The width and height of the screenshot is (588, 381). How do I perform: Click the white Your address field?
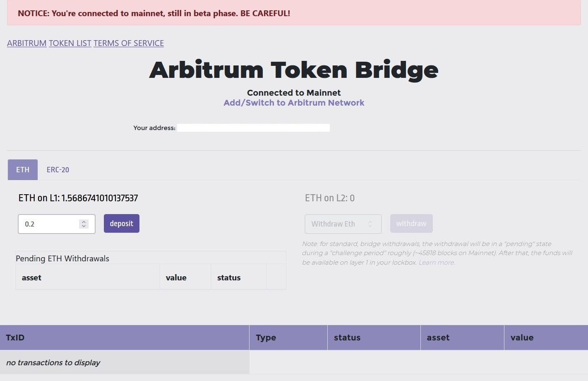point(253,128)
